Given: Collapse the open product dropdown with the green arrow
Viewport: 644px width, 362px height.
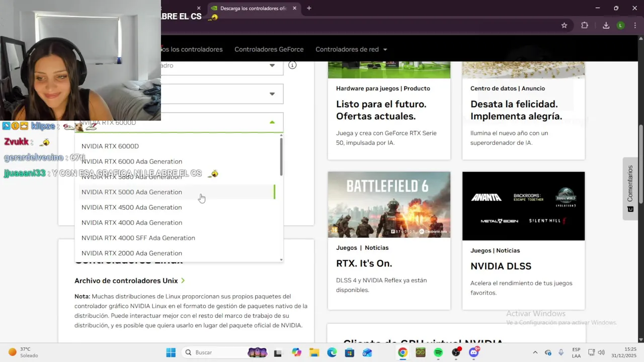Looking at the screenshot, I should [272, 122].
